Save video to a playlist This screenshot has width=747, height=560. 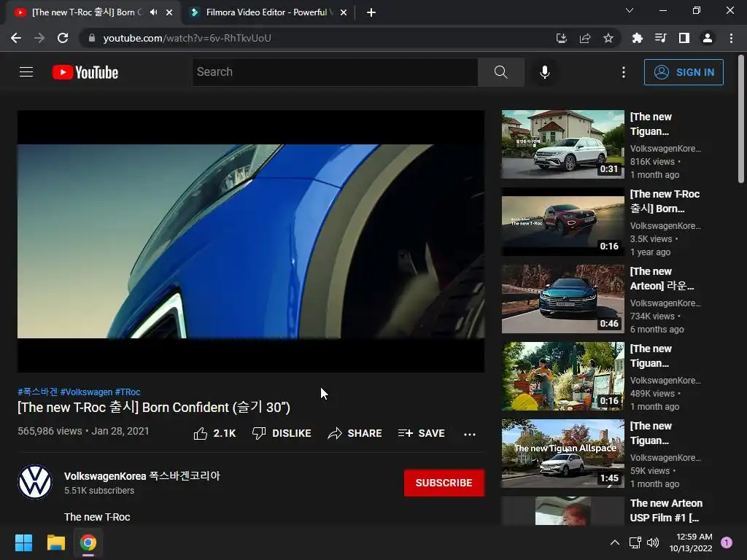pos(422,433)
